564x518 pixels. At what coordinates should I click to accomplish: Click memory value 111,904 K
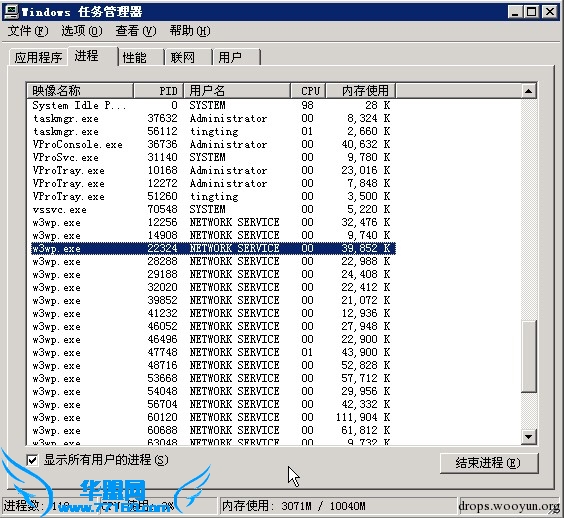click(363, 417)
